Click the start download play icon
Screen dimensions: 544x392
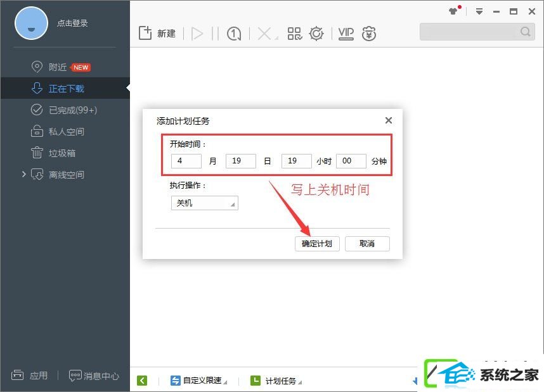[x=197, y=34]
